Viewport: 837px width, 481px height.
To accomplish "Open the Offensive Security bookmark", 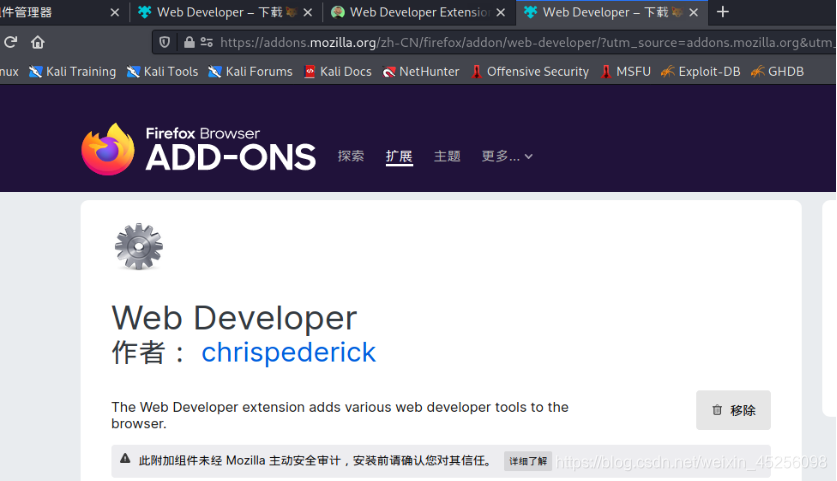I will pos(530,72).
